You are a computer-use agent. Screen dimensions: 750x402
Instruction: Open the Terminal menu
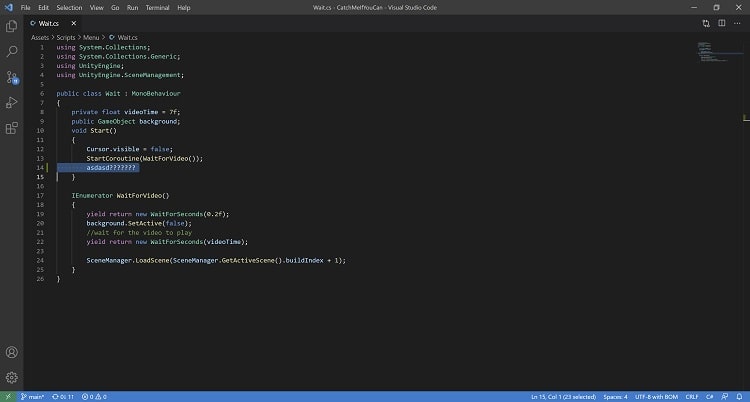157,8
